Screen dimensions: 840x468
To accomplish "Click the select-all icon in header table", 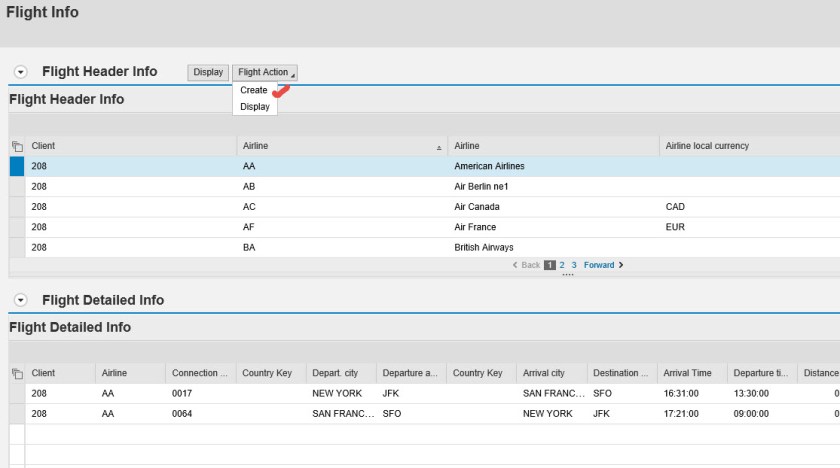I will [16, 146].
